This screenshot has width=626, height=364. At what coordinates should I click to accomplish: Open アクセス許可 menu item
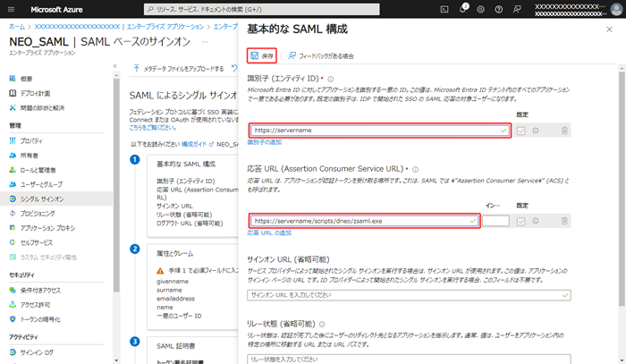click(x=35, y=305)
